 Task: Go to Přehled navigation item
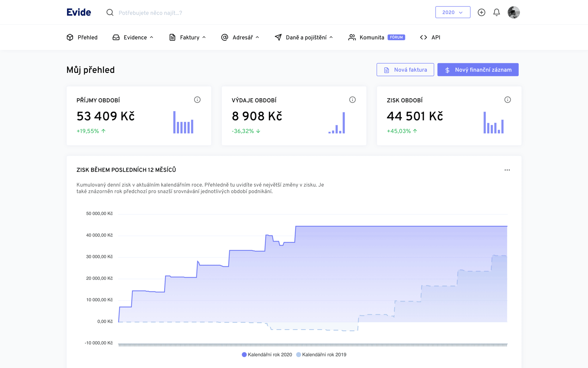[x=82, y=38]
